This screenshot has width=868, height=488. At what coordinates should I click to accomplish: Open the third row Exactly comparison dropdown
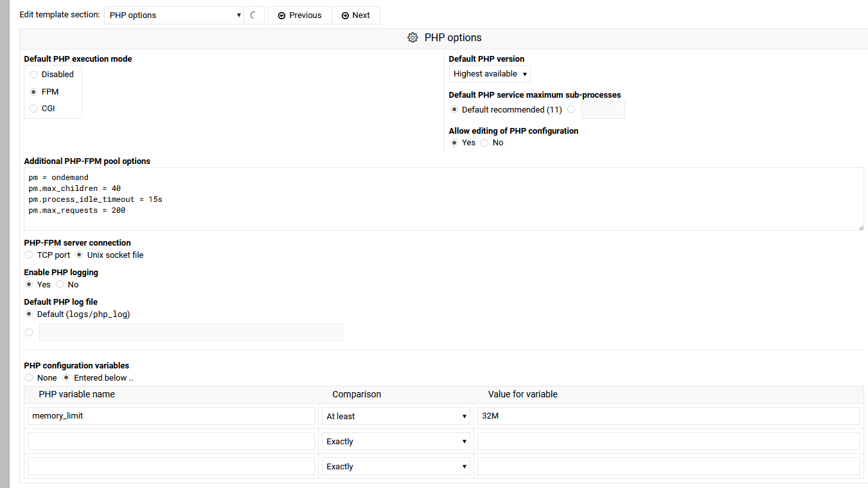(396, 466)
